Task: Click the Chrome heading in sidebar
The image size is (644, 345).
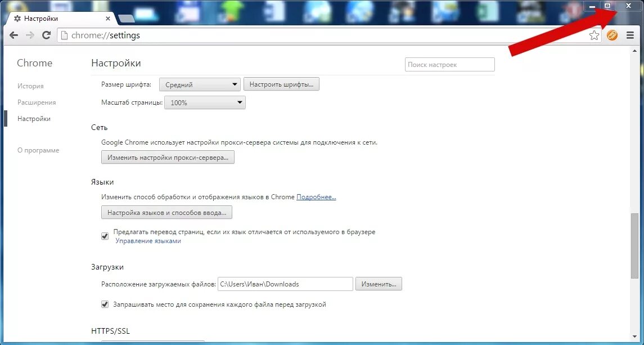Action: click(x=34, y=63)
